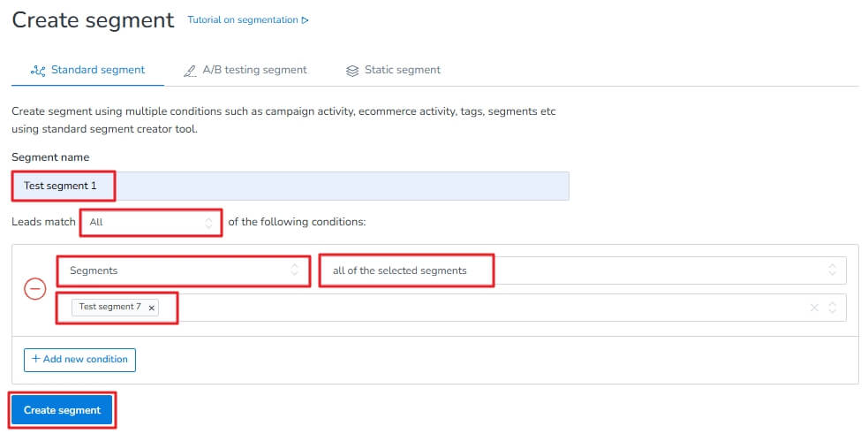
Task: Open the Tutorial on segmentation link
Action: point(243,20)
